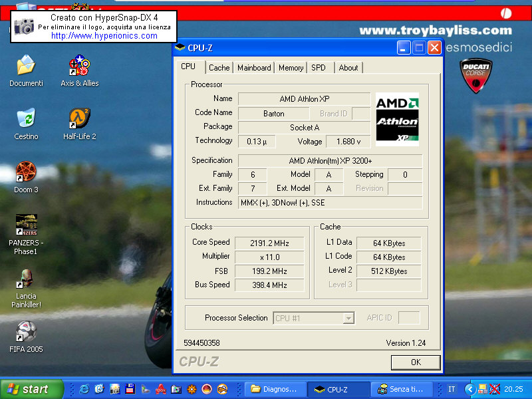Viewport: 532px width, 399px height.
Task: Open the Half-Life 2 desktop icon
Action: click(79, 120)
